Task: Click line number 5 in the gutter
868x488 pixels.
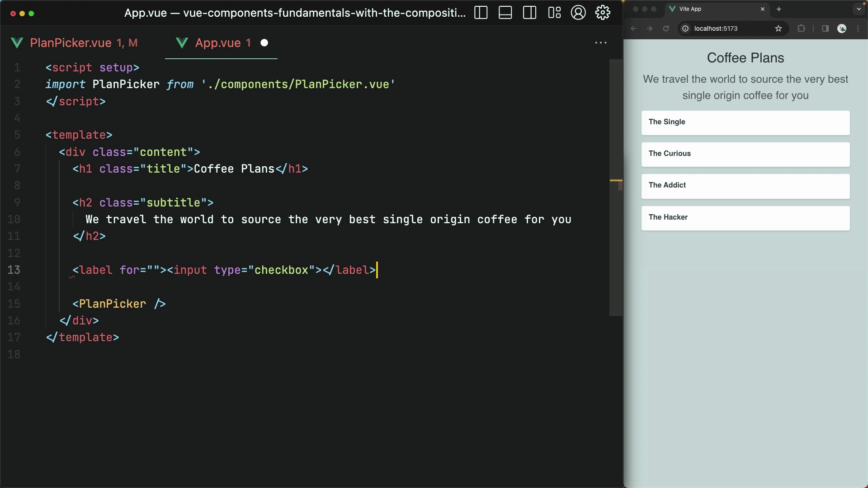Action: (17, 135)
